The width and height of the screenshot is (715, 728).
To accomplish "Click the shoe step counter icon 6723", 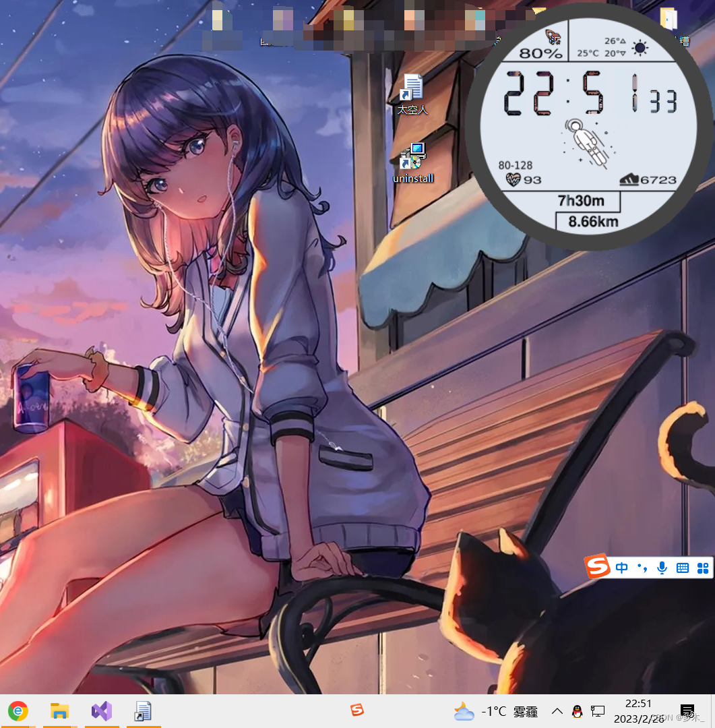I will (629, 179).
